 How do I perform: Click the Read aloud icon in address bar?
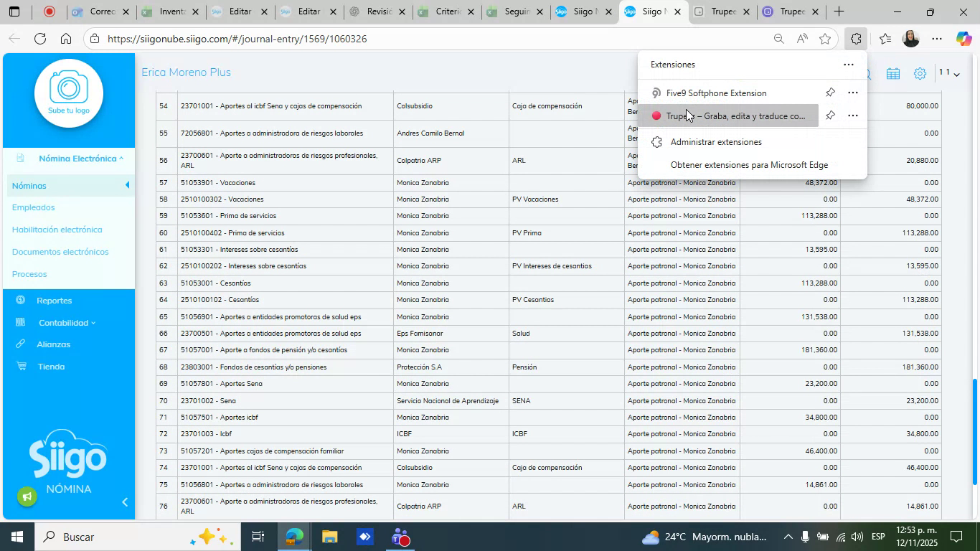pos(802,39)
